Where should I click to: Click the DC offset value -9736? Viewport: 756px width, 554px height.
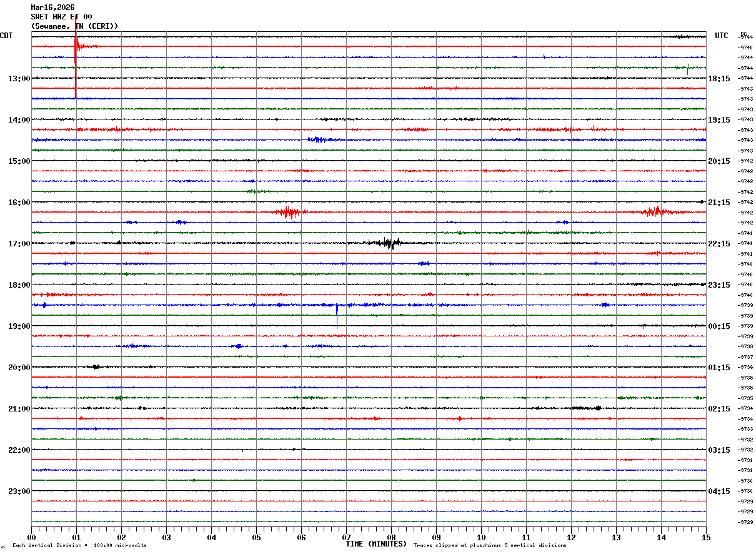tap(746, 368)
